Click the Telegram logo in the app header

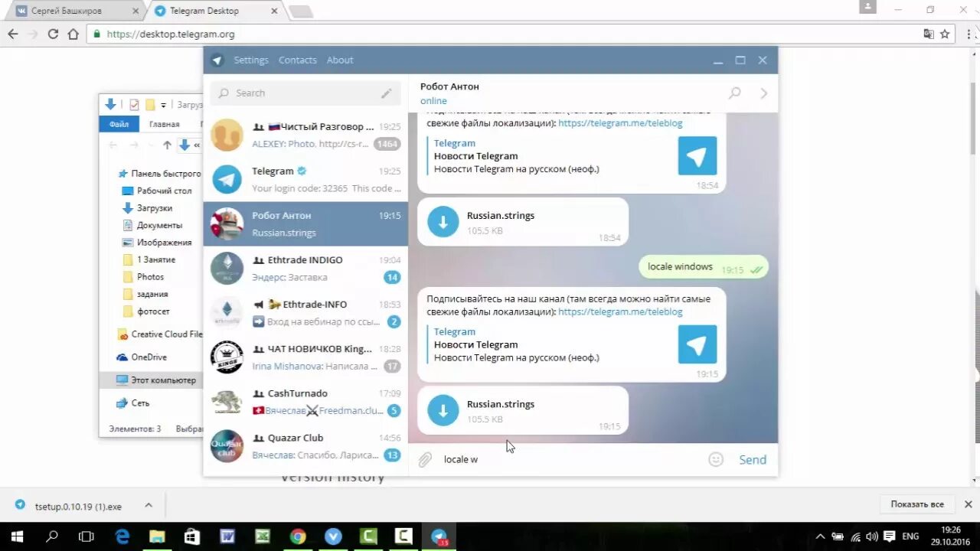(x=217, y=60)
